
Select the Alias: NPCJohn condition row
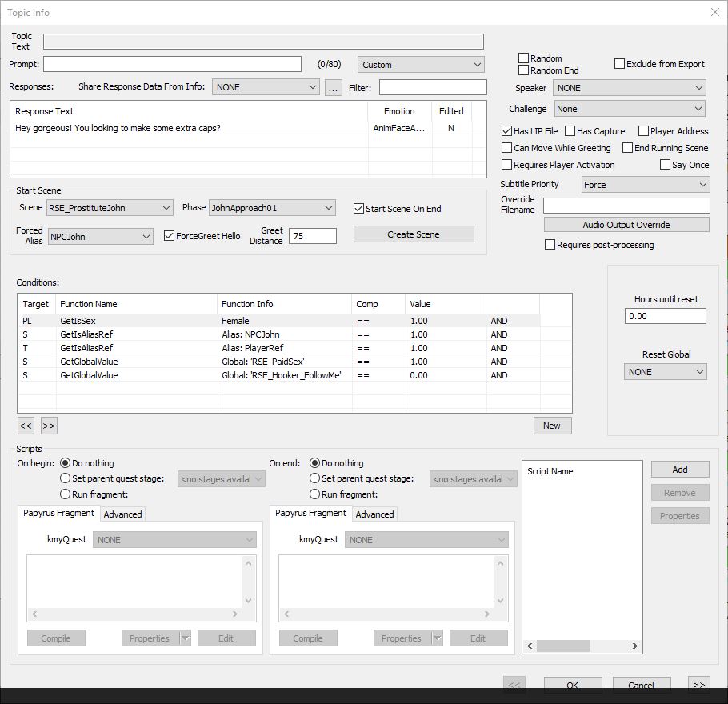pyautogui.click(x=278, y=334)
